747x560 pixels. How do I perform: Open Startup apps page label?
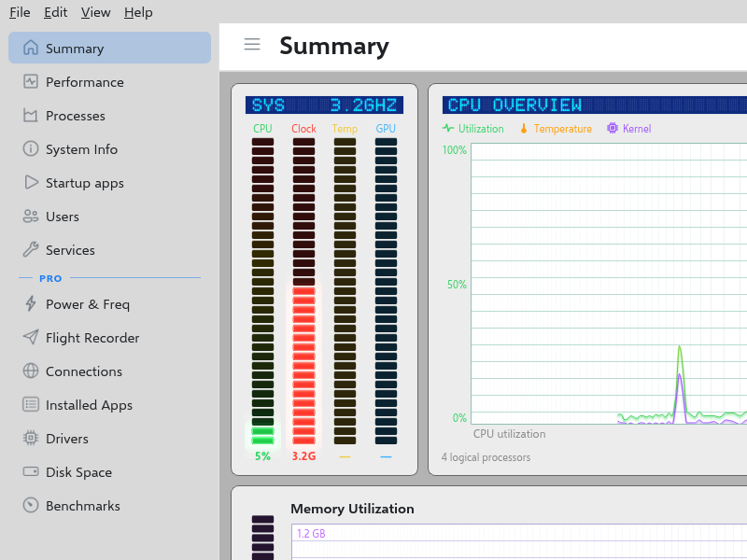click(x=85, y=183)
